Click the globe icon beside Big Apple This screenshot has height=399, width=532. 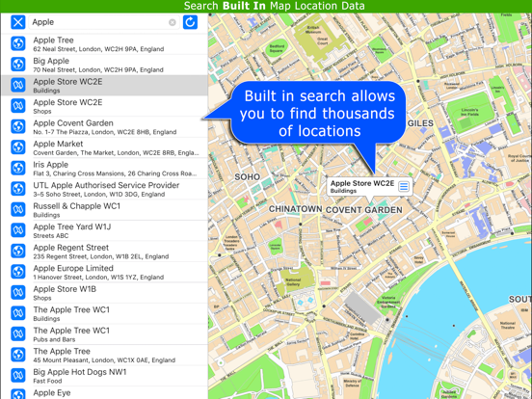click(x=18, y=65)
